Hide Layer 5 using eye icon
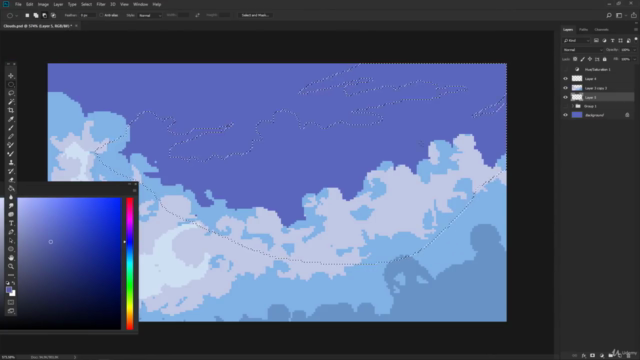The width and height of the screenshot is (640, 360). tap(565, 97)
